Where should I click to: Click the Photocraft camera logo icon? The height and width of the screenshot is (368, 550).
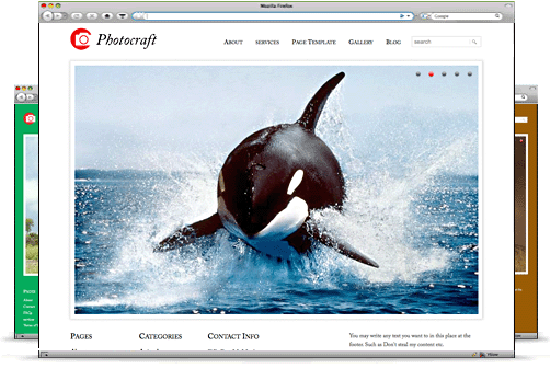[81, 39]
